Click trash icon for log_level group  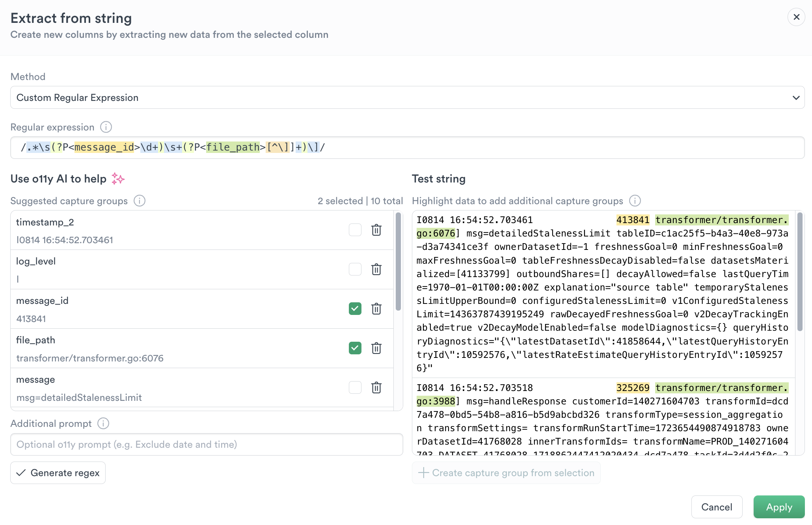click(x=376, y=269)
